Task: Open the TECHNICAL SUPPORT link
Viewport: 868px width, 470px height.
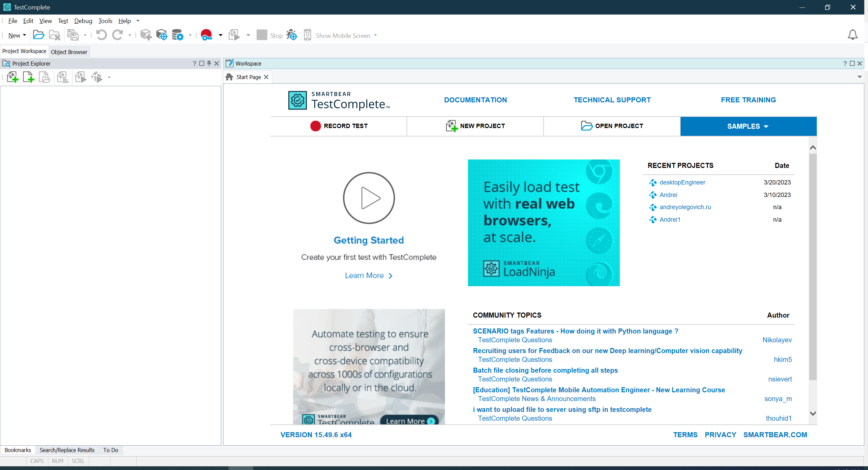Action: coord(612,100)
